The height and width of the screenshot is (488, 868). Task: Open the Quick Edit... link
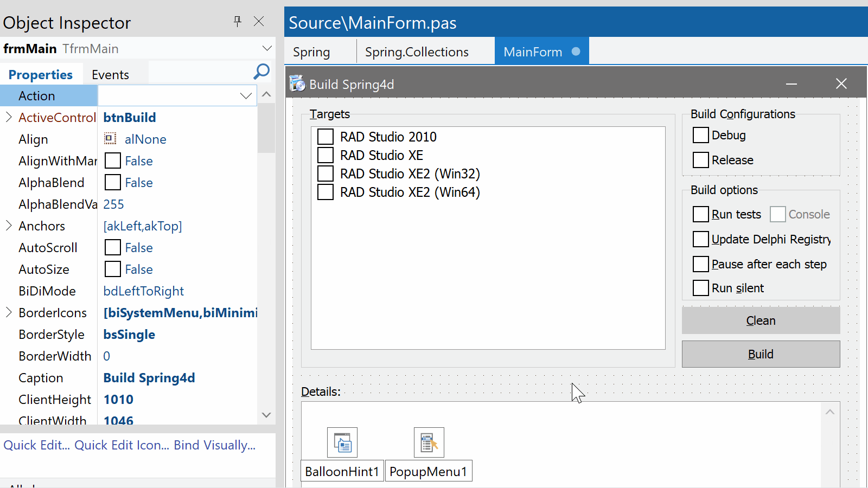pos(37,445)
